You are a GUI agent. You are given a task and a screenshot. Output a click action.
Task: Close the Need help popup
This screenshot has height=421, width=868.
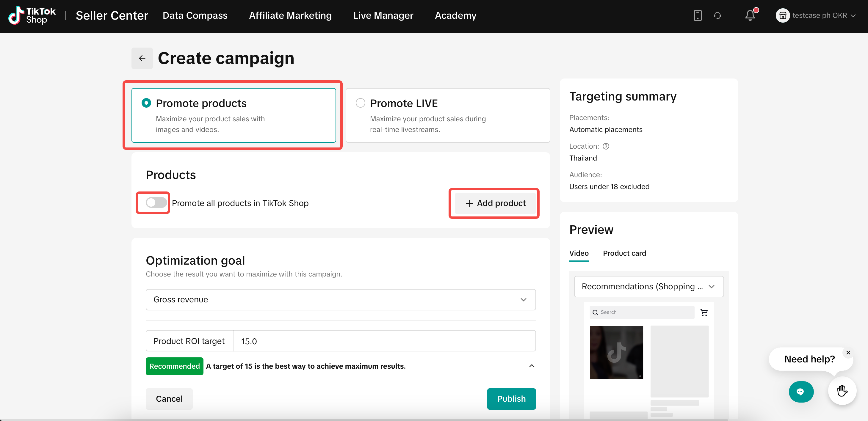tap(848, 352)
